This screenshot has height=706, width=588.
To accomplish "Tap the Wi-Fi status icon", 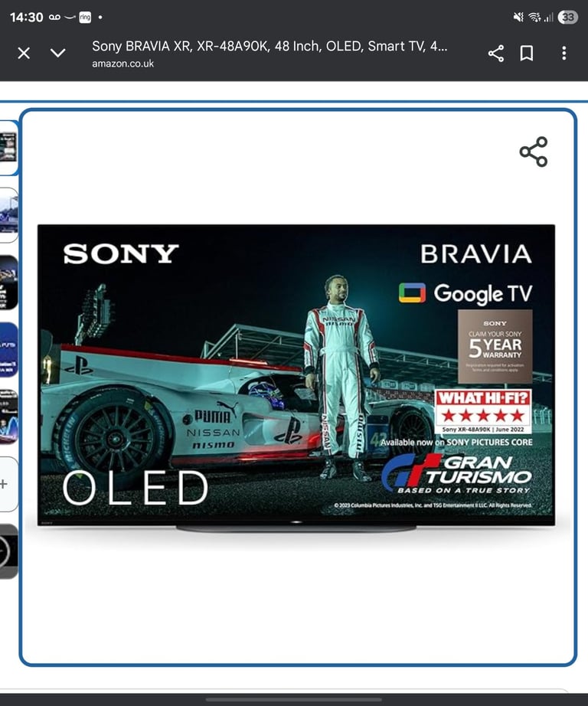I will 534,17.
